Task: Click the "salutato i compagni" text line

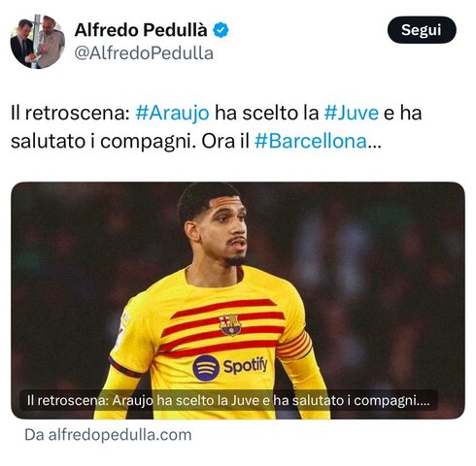Action: click(103, 142)
